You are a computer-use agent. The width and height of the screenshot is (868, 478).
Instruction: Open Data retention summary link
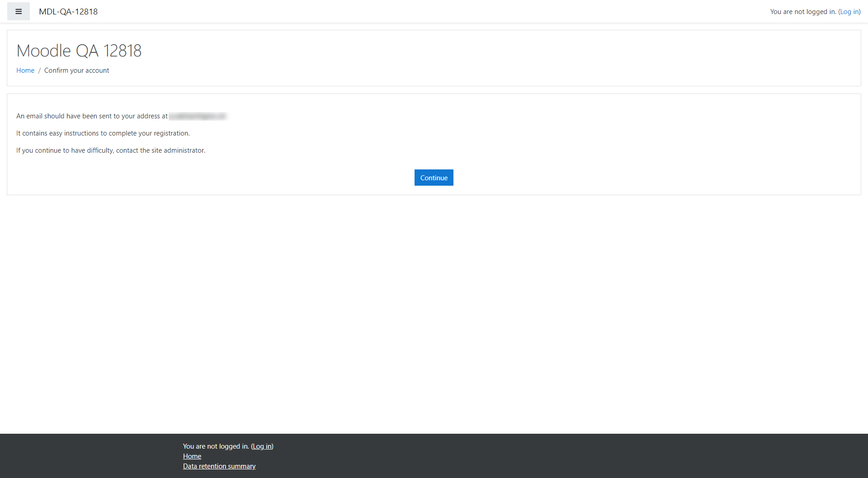point(219,466)
